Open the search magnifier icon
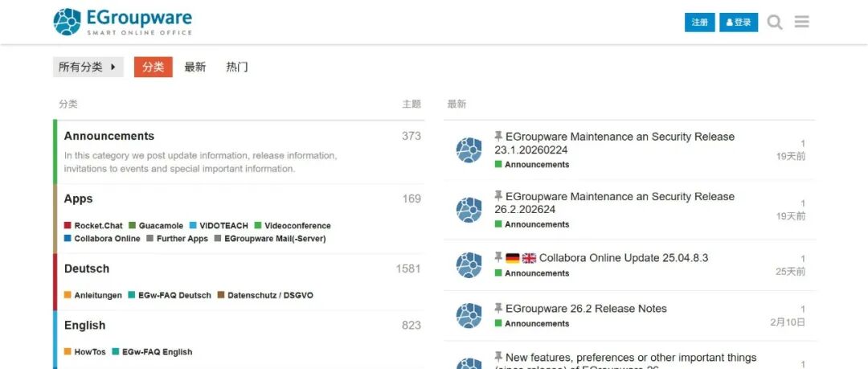 point(775,23)
